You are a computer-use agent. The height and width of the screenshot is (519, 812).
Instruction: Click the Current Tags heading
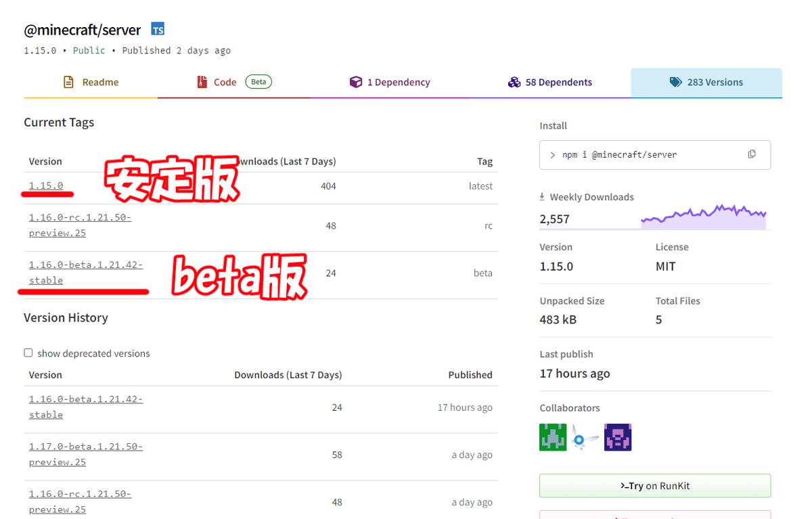point(59,122)
